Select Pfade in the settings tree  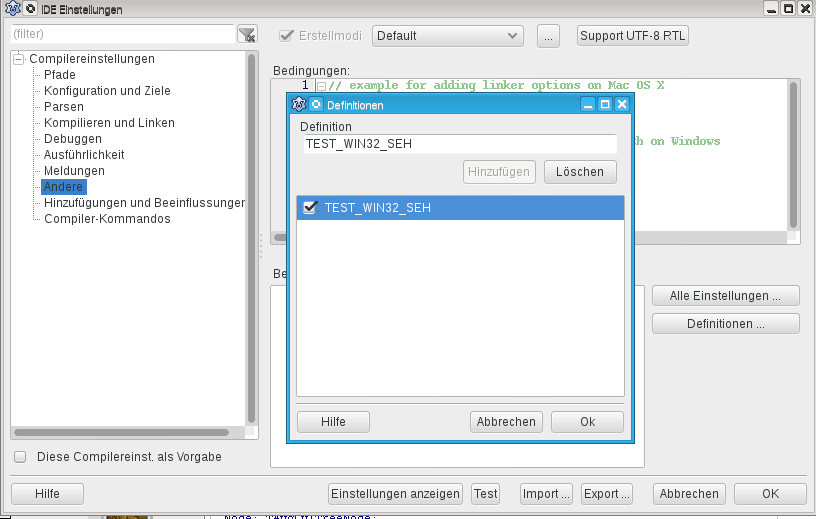point(59,75)
